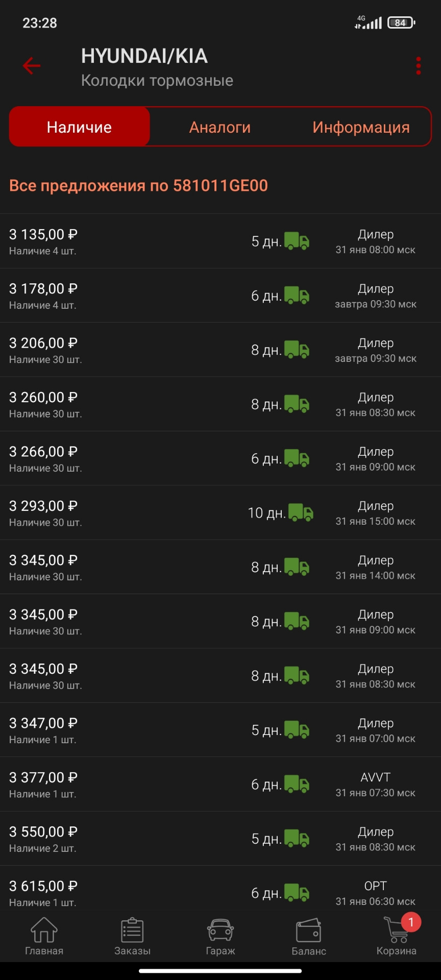Tap the truck icon on AVVT offer

297,784
